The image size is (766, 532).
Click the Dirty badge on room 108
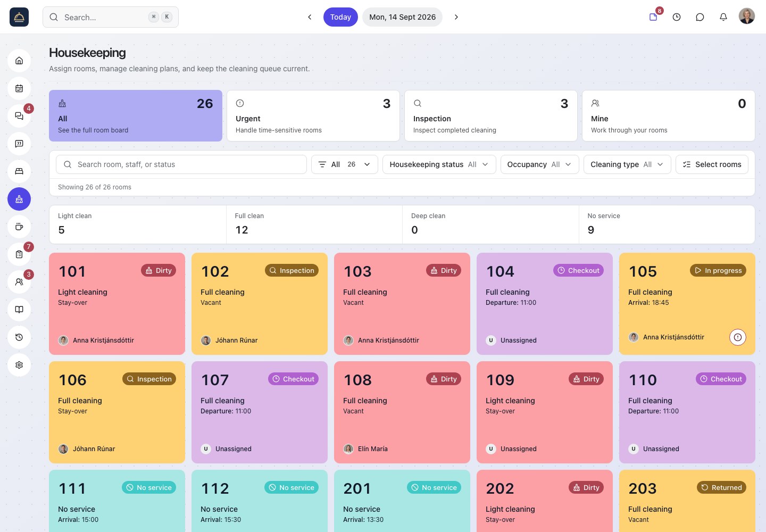click(444, 379)
